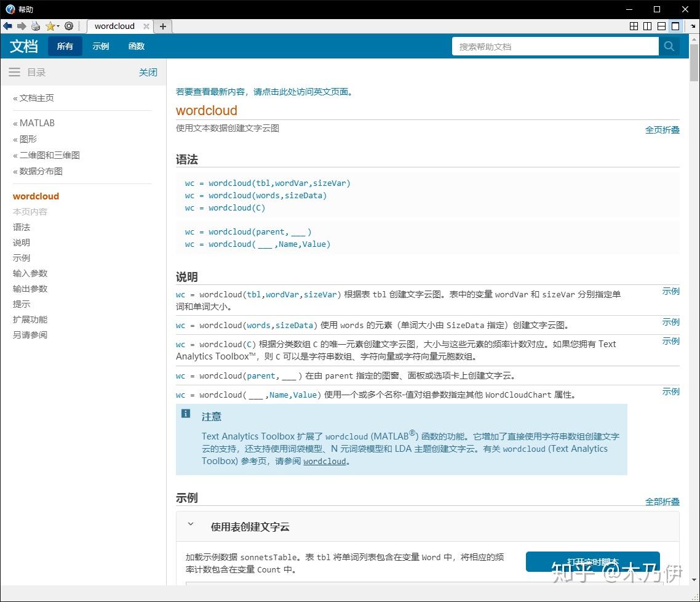This screenshot has height=602, width=700.
Task: Open preferences via the gear icon
Action: [x=69, y=26]
